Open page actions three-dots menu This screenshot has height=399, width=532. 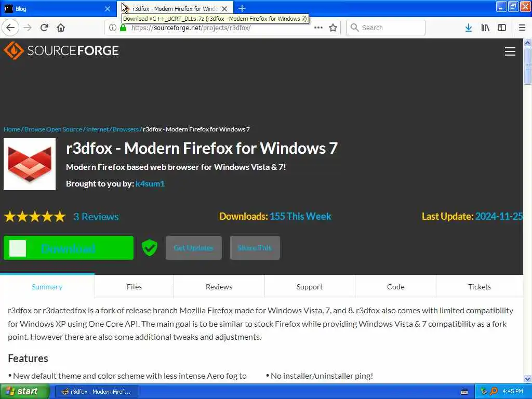[x=318, y=28]
